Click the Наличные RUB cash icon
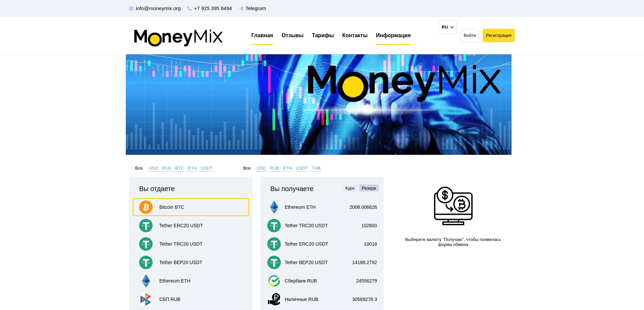 (274, 299)
